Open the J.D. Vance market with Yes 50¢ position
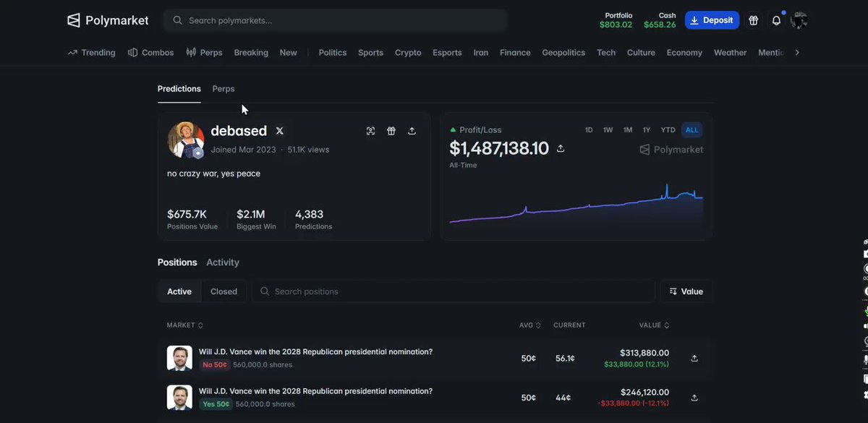The image size is (868, 423). [315, 391]
